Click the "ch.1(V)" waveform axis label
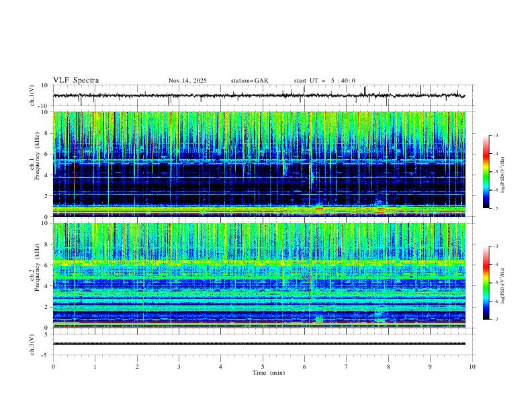The width and height of the screenshot is (532, 411). 32,95
